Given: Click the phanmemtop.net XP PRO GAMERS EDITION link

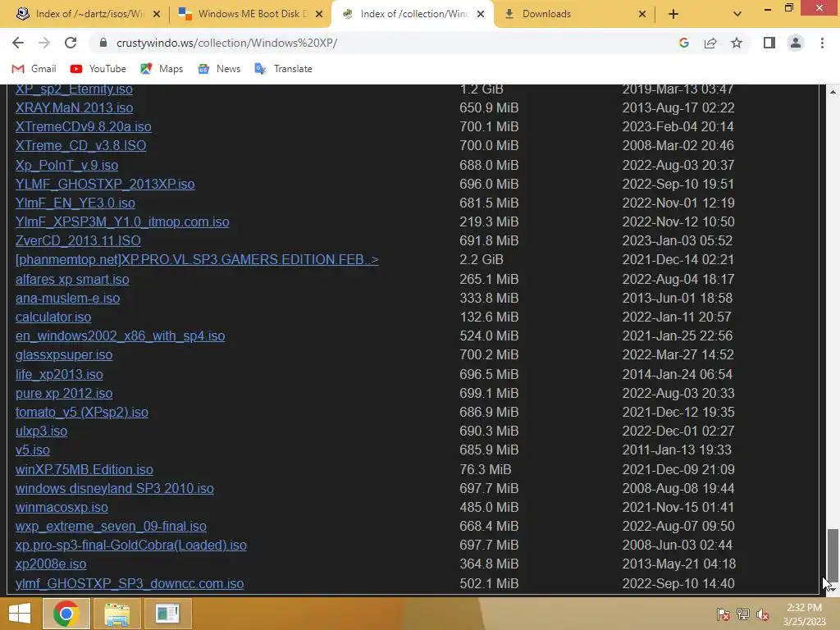Looking at the screenshot, I should coord(197,259).
